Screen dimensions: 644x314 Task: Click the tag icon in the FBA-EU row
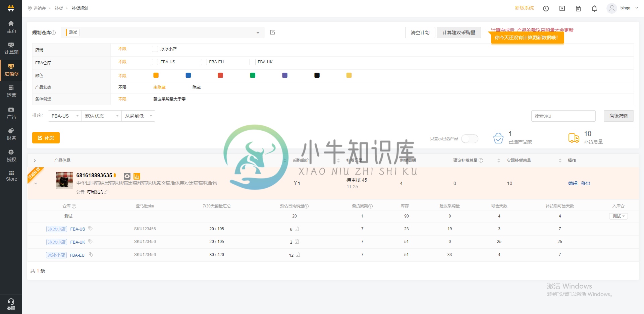91,255
